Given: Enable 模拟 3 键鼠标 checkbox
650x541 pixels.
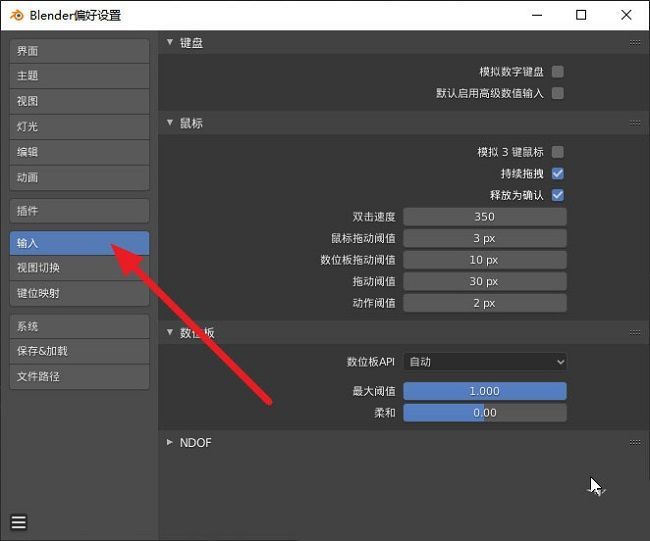Looking at the screenshot, I should 558,152.
